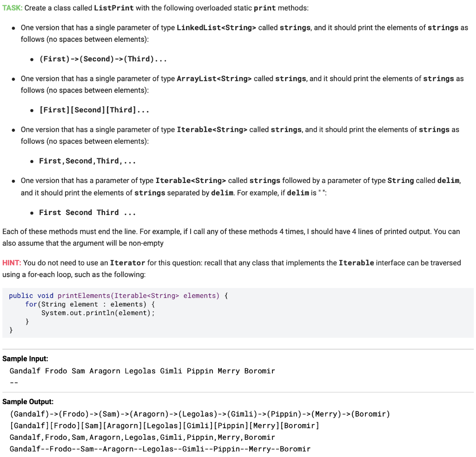Screen dimensions: 476x457
Task: Click the green TASK: label
Action: click(12, 8)
